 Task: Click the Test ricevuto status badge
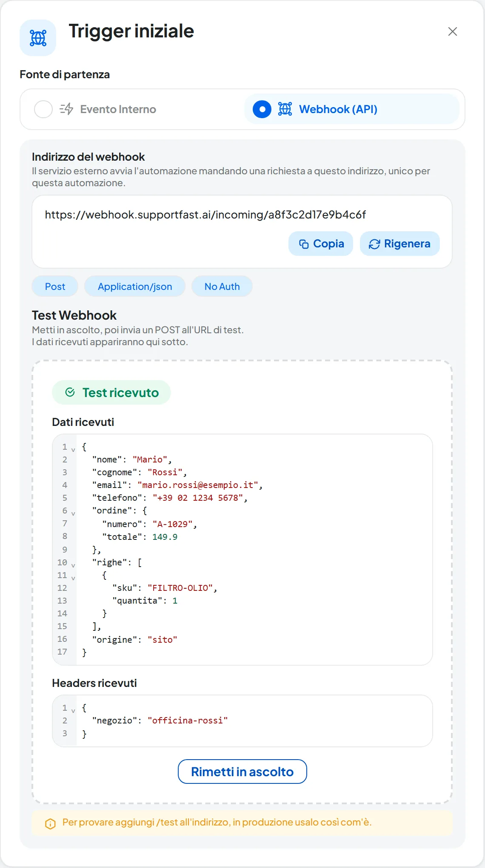click(111, 392)
